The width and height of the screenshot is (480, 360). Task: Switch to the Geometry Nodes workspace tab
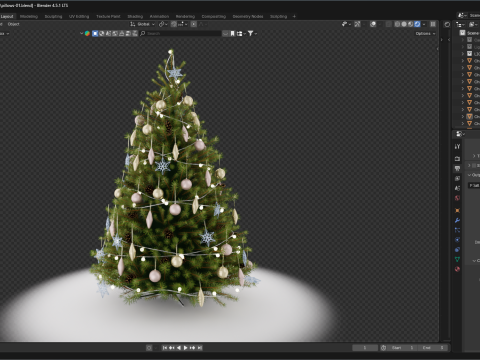248,16
